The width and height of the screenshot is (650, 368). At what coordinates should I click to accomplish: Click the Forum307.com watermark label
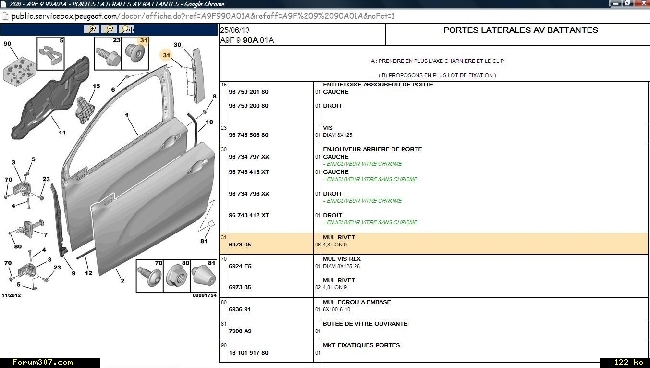click(43, 363)
